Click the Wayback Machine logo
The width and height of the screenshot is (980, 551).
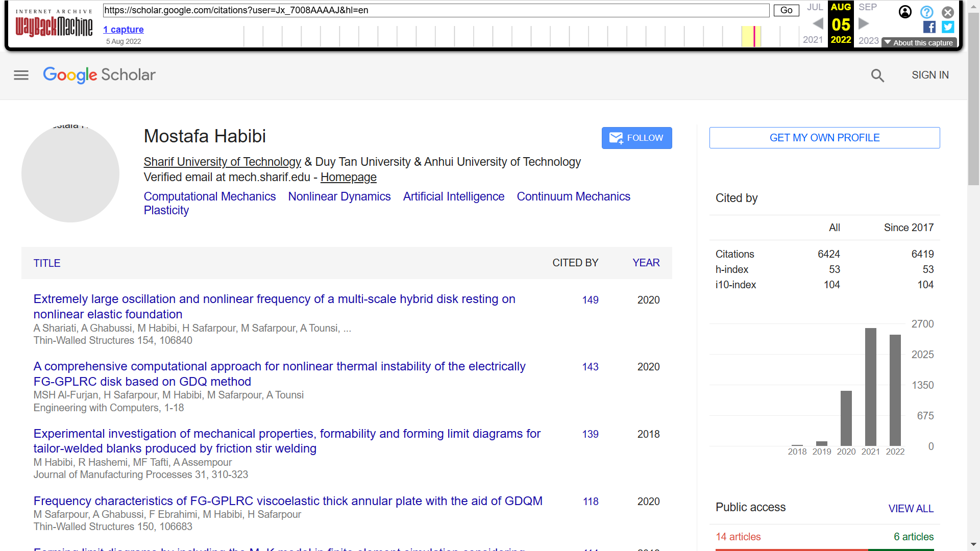click(x=54, y=26)
